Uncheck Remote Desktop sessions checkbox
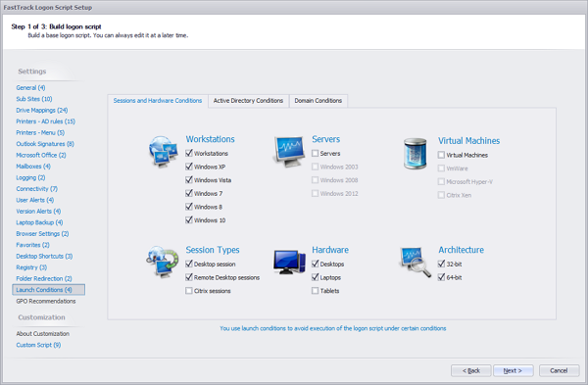This screenshot has height=385, width=588. [189, 277]
